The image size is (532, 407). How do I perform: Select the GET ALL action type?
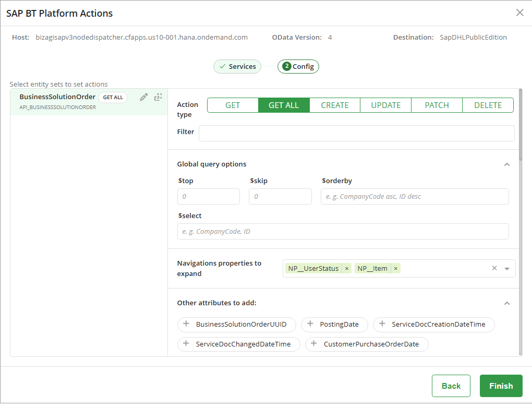click(x=284, y=105)
